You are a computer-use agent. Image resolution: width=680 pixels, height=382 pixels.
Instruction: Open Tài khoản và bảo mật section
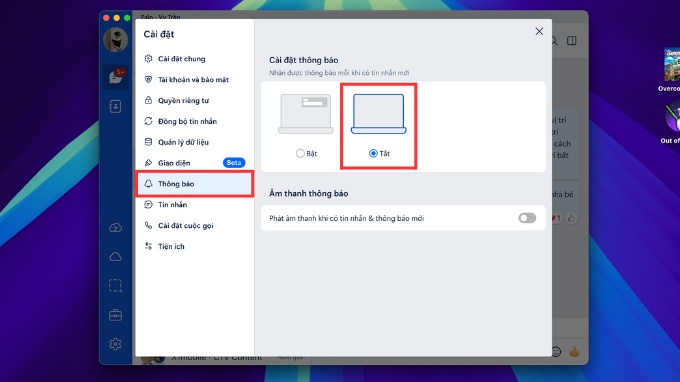[194, 79]
